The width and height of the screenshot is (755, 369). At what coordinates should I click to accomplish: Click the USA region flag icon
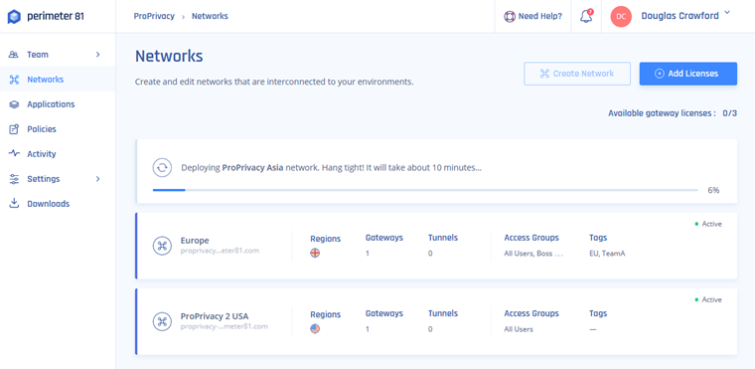(x=315, y=329)
